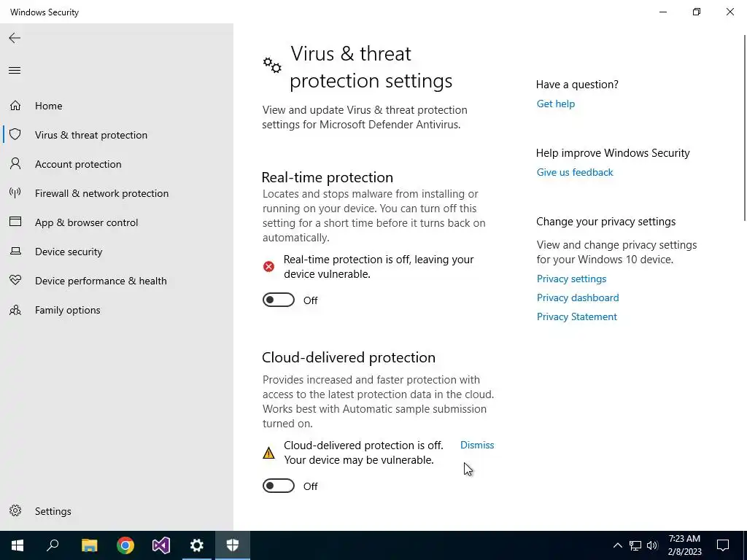Open Visual Studio from taskbar
The image size is (747, 560).
click(x=161, y=545)
